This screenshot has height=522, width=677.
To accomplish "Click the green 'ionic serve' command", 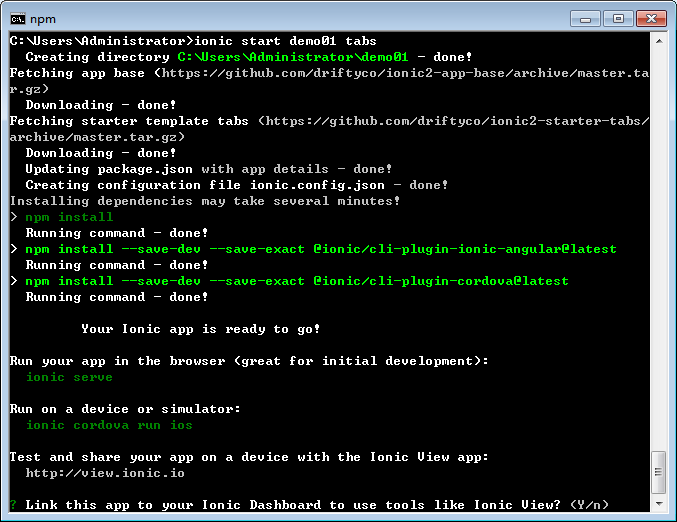I will [x=69, y=377].
